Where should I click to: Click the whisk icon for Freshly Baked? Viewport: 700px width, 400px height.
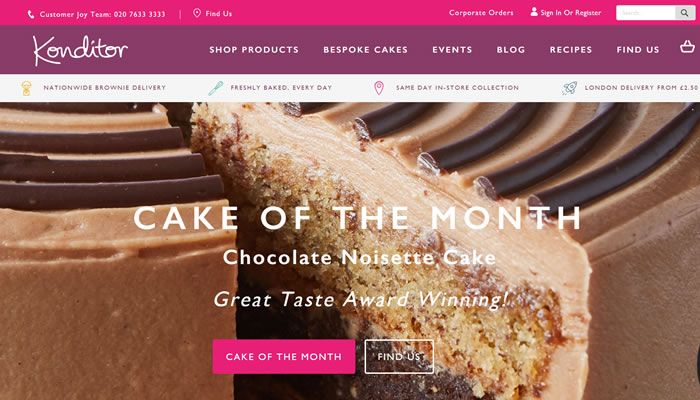(x=216, y=88)
